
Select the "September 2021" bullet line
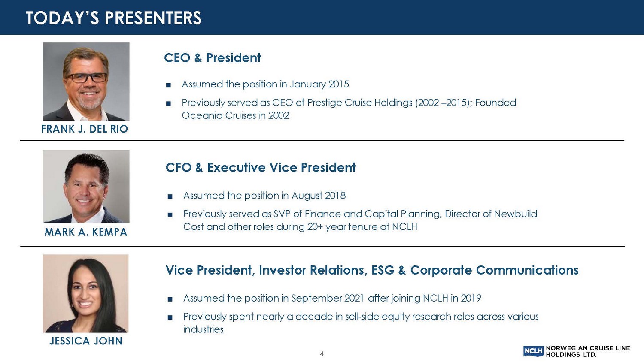point(332,298)
